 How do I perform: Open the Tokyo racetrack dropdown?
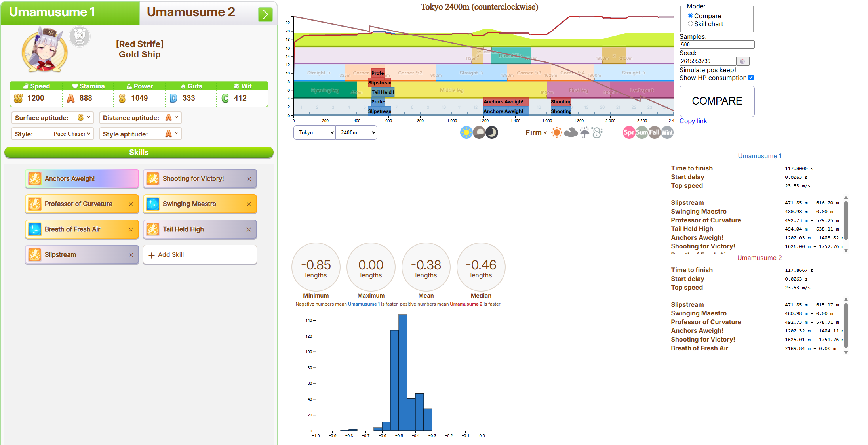tap(315, 133)
